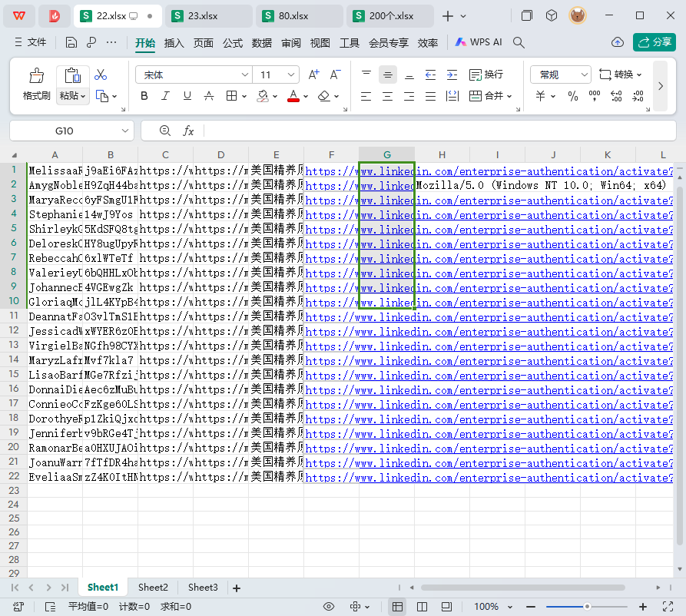Apply thousands separator format
The image size is (686, 616).
[x=594, y=96]
